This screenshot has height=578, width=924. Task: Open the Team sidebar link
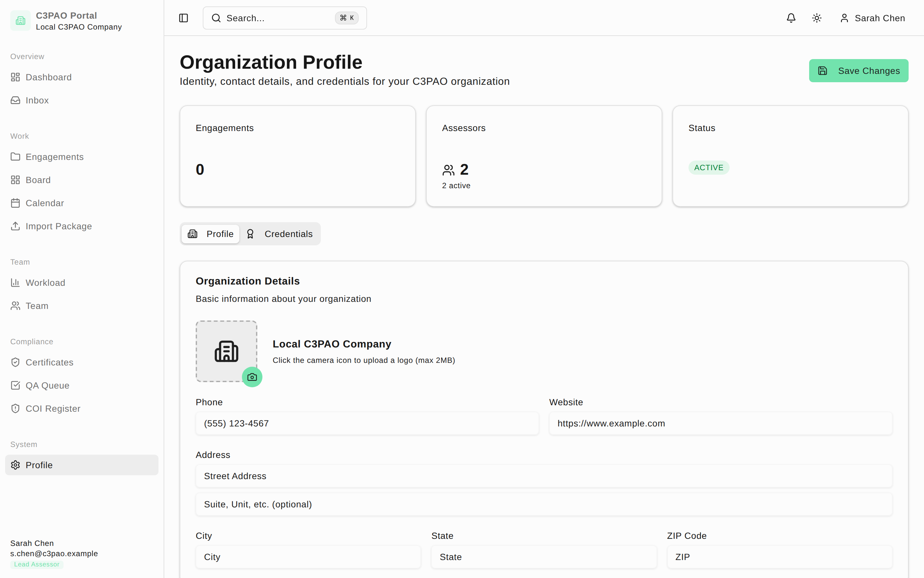coord(82,306)
